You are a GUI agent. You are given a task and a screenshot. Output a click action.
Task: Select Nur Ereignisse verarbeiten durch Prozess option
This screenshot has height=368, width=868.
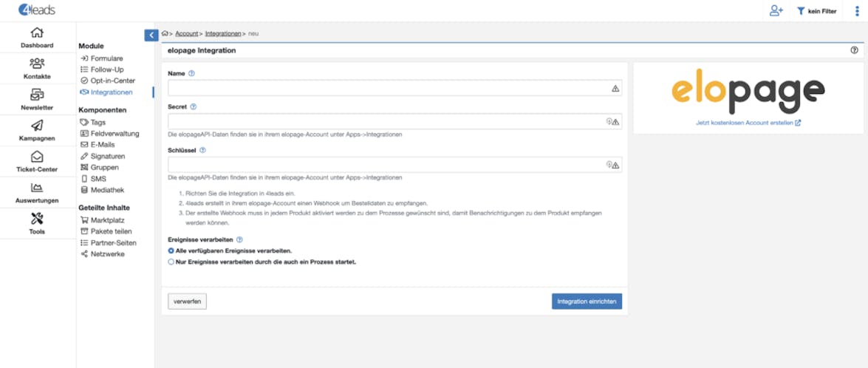click(171, 262)
